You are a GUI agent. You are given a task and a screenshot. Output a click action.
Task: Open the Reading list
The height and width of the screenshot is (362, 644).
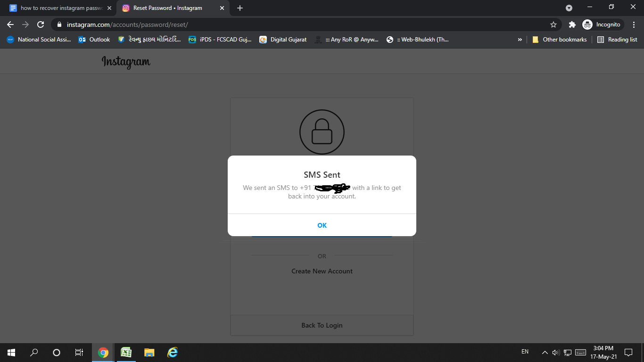tap(617, 40)
